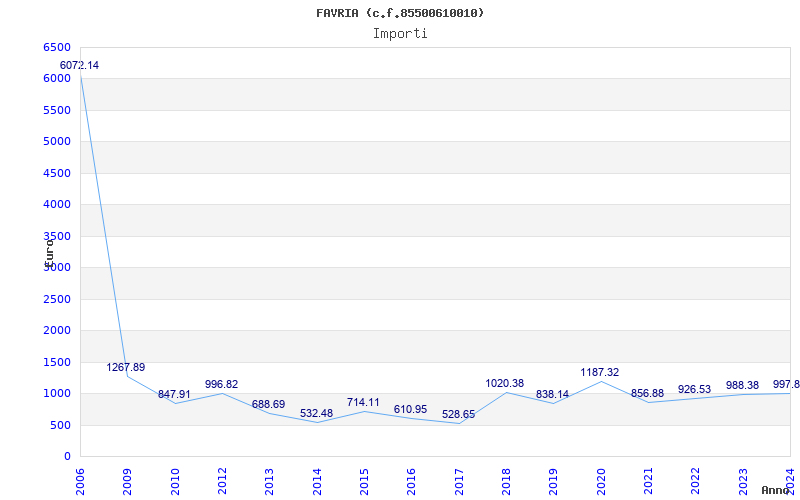Select the 528.65 data label
Screen dimensions: 800x500
458,414
